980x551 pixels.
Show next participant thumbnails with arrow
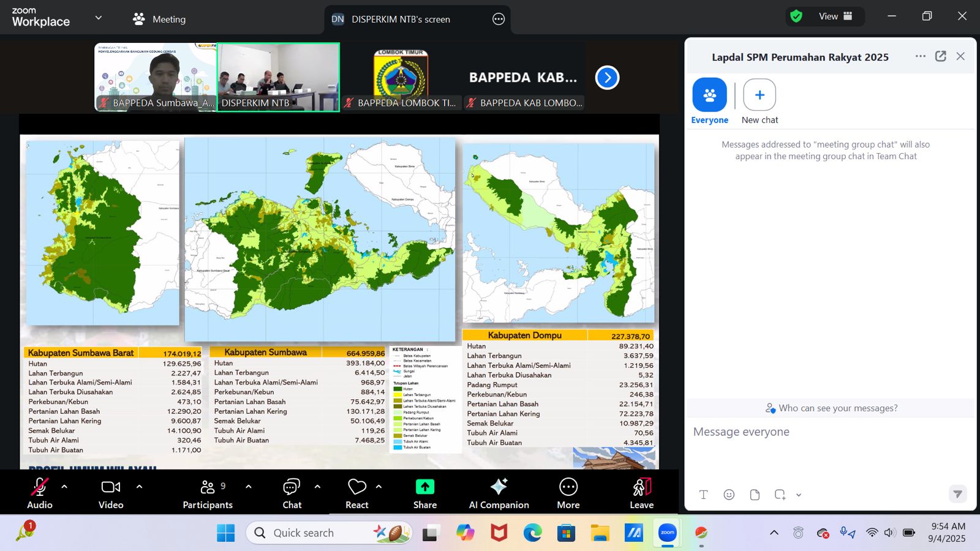click(607, 78)
